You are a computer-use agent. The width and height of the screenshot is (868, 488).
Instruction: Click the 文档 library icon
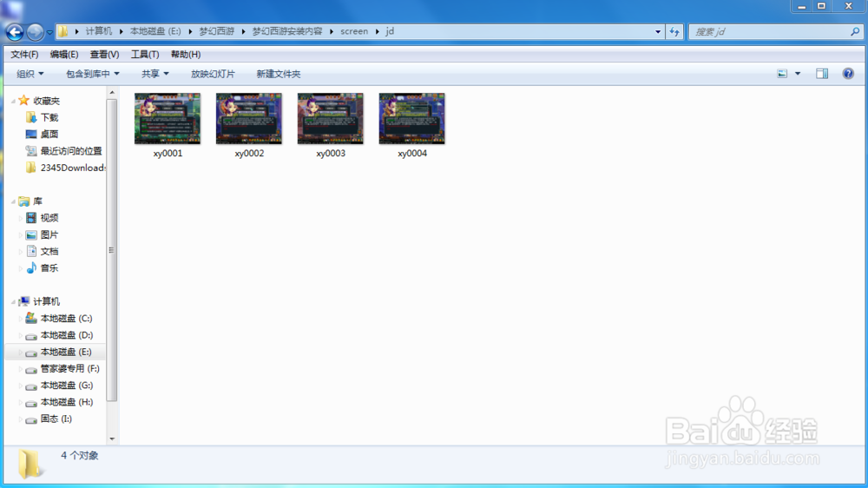[x=31, y=252]
